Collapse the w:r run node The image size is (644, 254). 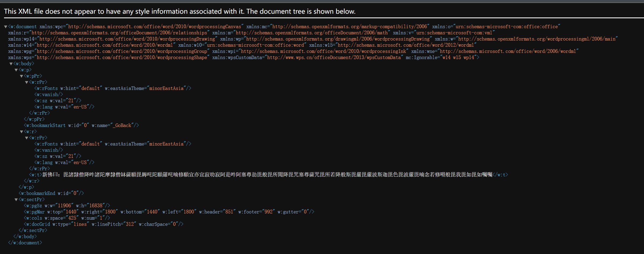point(21,132)
